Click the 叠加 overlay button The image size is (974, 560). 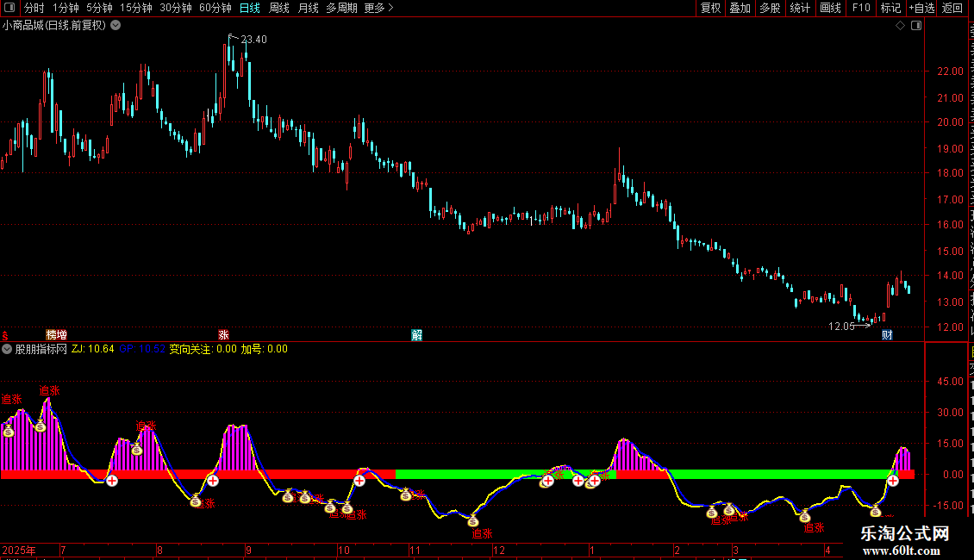[740, 8]
